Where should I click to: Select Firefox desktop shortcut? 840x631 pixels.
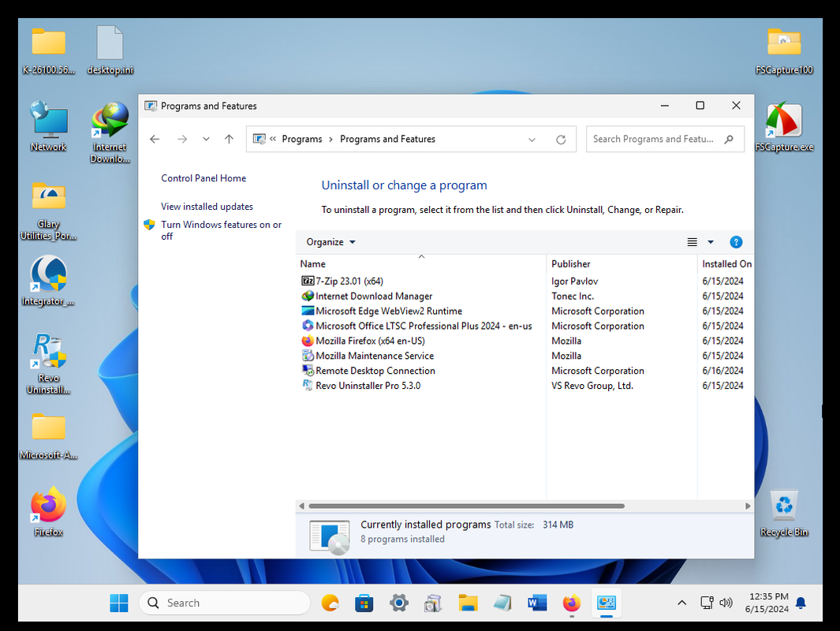[x=48, y=512]
